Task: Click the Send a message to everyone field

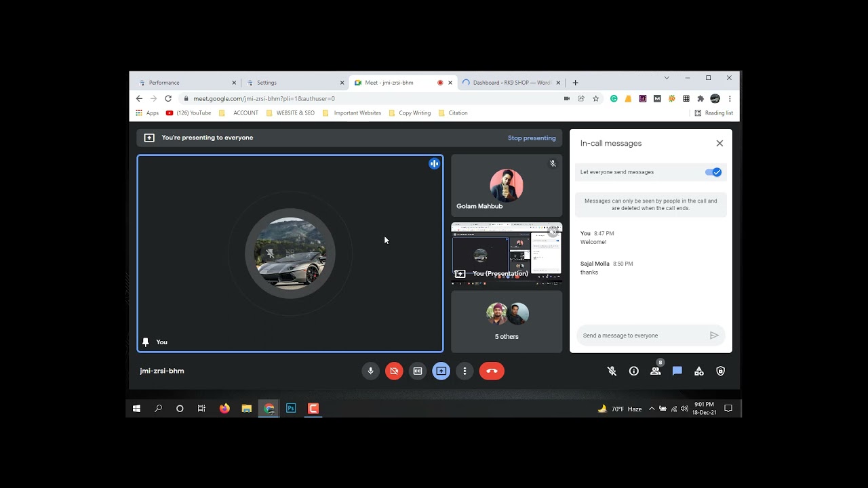Action: 641,335
